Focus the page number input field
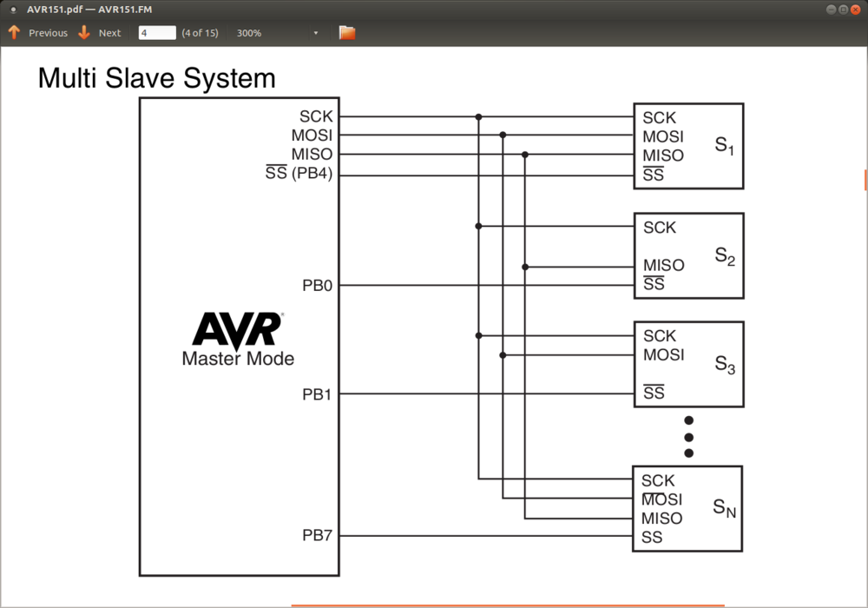 (x=157, y=32)
